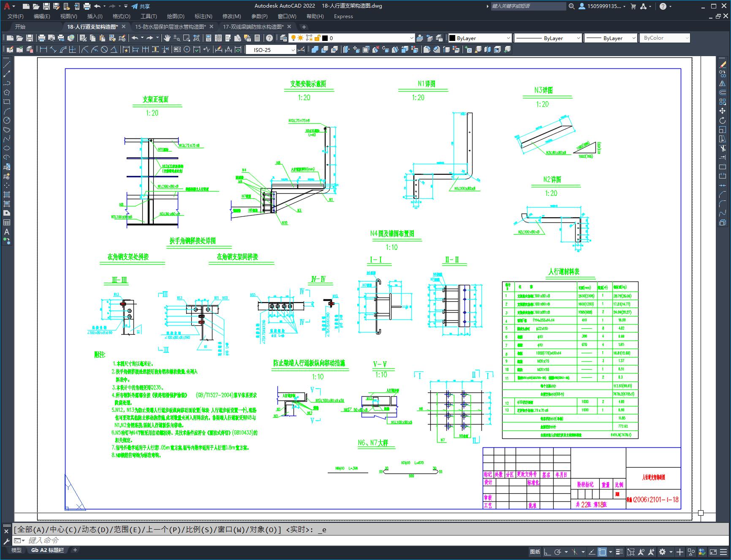Toggle Object Snap in status bar
Image resolution: width=731 pixels, height=560 pixels.
pos(602,552)
